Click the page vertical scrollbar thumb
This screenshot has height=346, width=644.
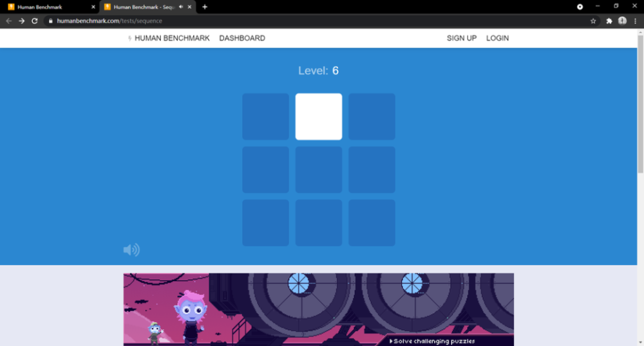640,105
